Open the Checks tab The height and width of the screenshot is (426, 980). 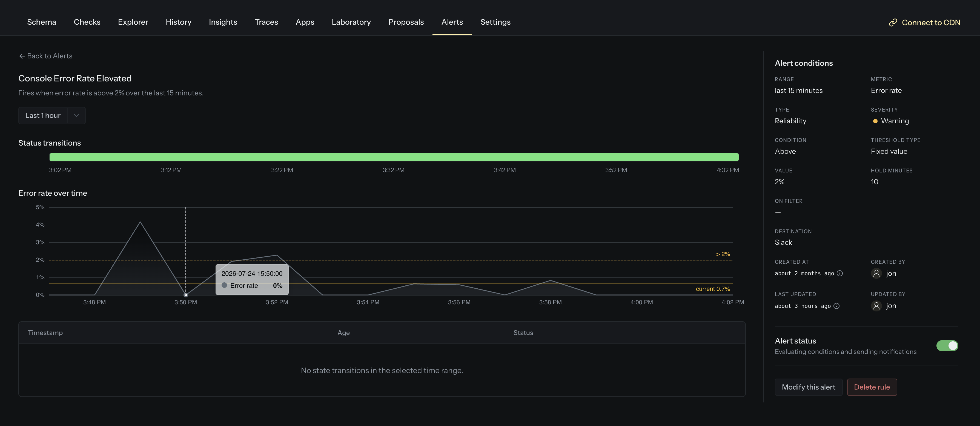(87, 22)
